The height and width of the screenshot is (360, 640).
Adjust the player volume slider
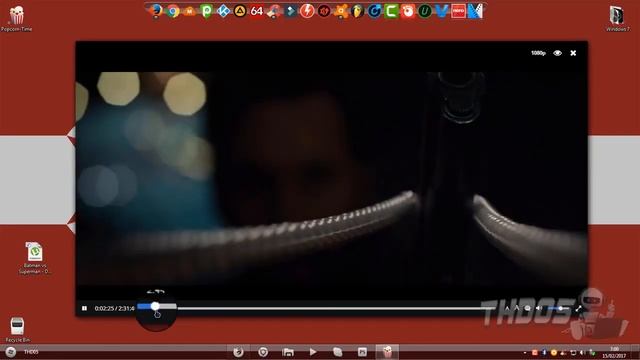click(x=558, y=308)
